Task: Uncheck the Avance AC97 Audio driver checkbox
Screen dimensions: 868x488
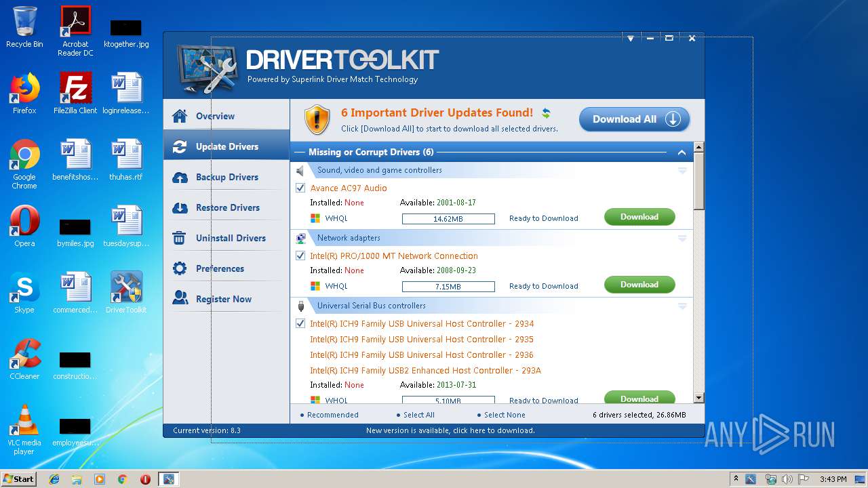Action: [301, 188]
